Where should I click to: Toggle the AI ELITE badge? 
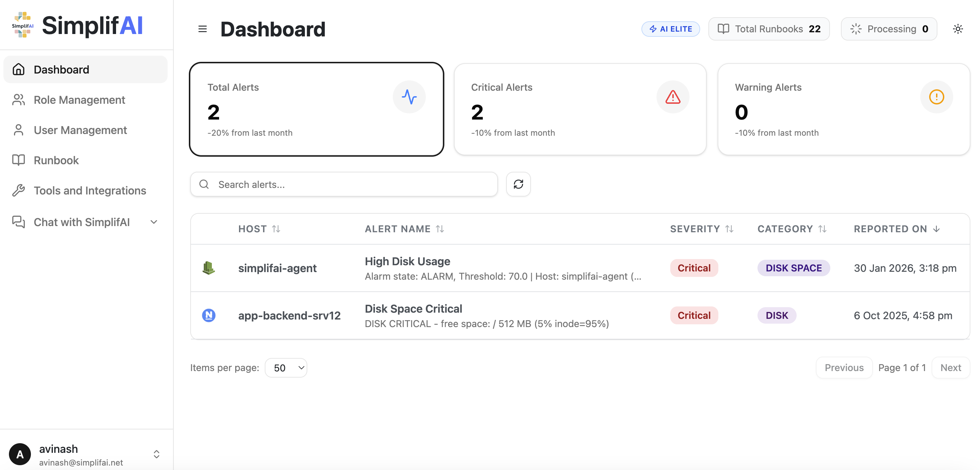(670, 29)
